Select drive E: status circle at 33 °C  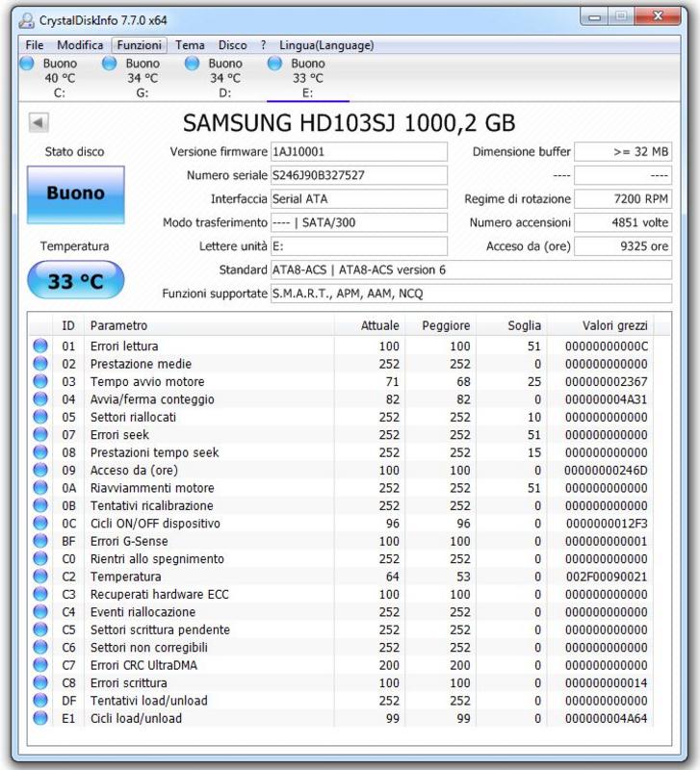[x=274, y=64]
